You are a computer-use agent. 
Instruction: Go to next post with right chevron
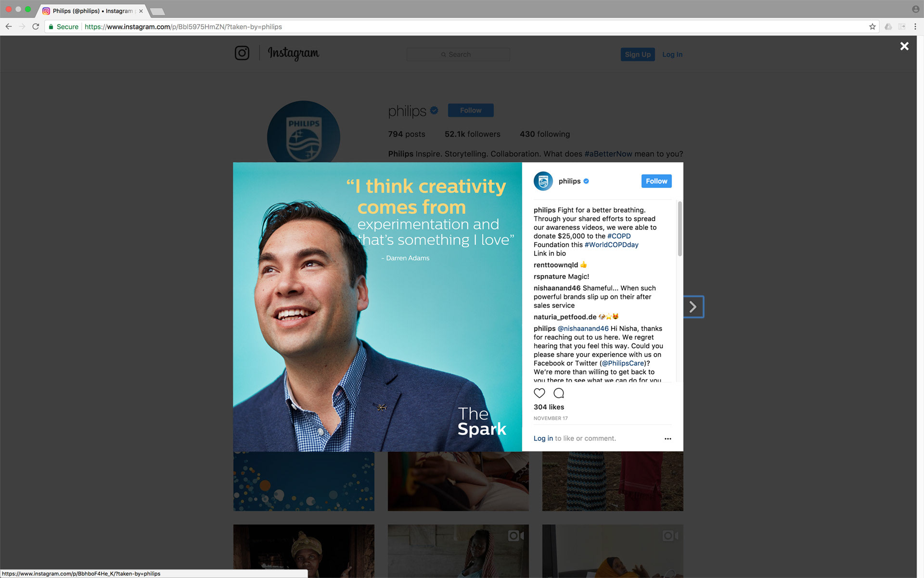tap(693, 307)
